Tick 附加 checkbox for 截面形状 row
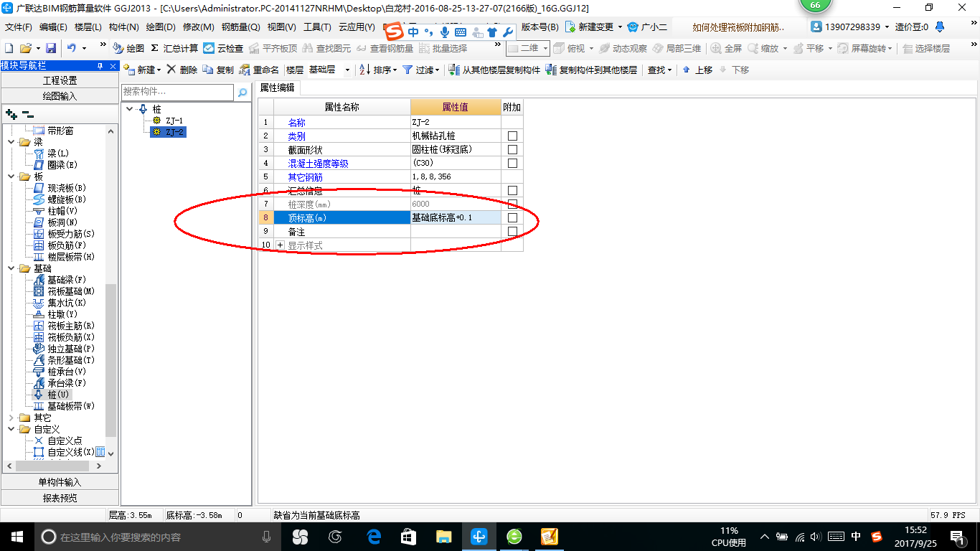Screen dimensions: 980x551 pyautogui.click(x=512, y=150)
